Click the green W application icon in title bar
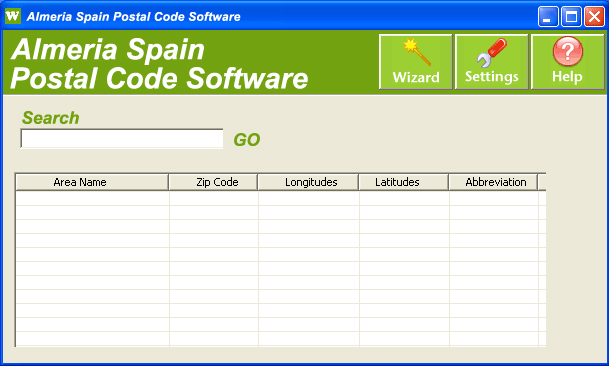The width and height of the screenshot is (609, 366). [x=12, y=16]
